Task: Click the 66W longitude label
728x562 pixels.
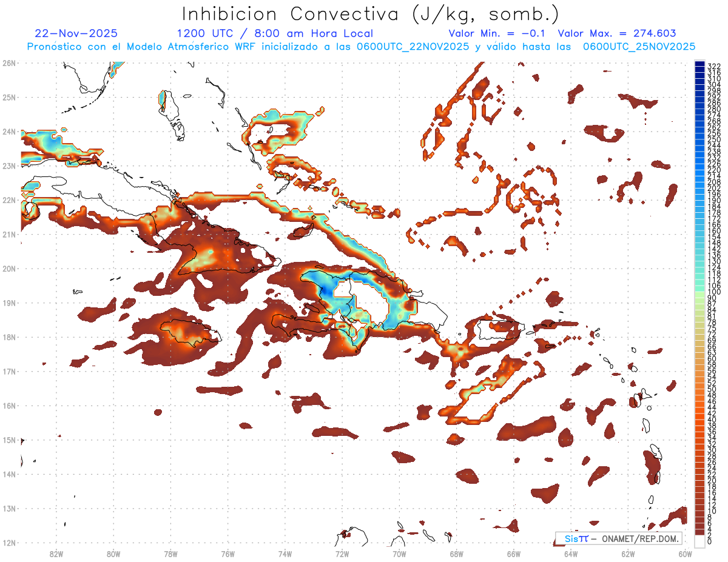Action: pos(514,553)
